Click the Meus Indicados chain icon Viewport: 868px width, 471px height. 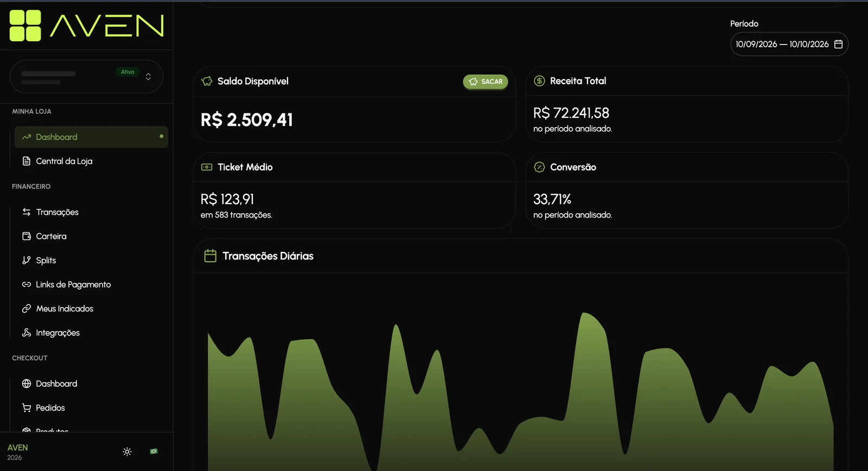27,309
